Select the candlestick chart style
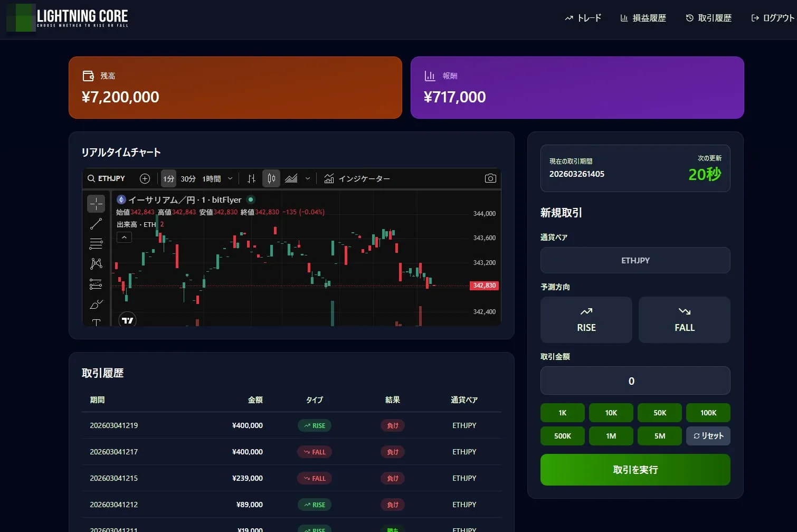 coord(271,178)
